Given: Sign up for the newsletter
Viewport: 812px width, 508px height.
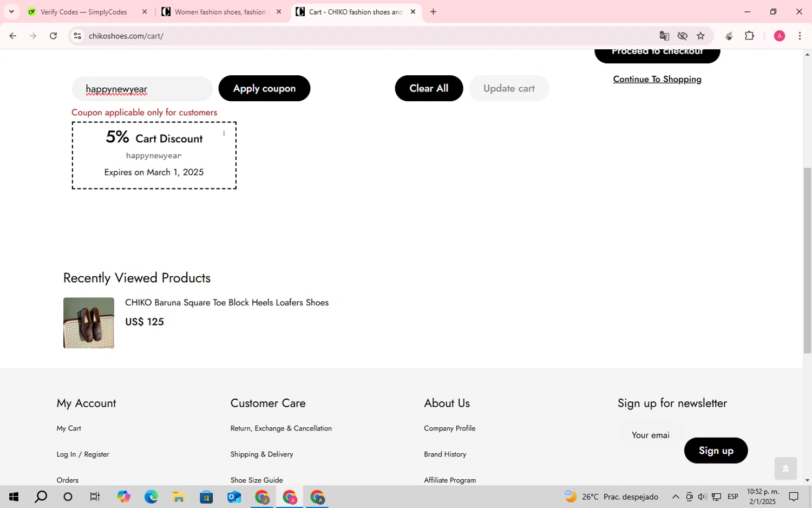Looking at the screenshot, I should 716,451.
